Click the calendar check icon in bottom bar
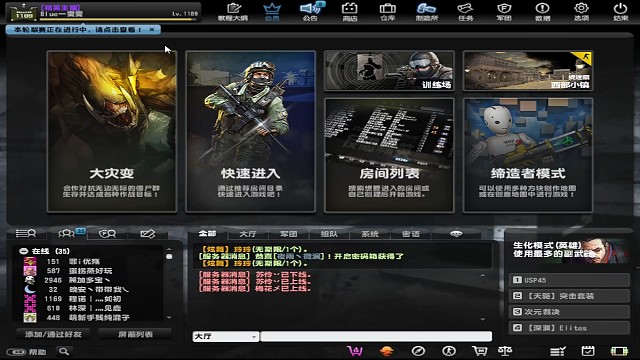Image resolution: width=640 pixels, height=360 pixels. pos(588,351)
